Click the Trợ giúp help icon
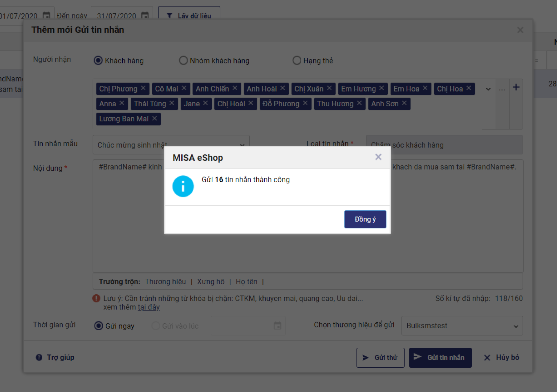Viewport: 557px width, 392px height. 39,357
